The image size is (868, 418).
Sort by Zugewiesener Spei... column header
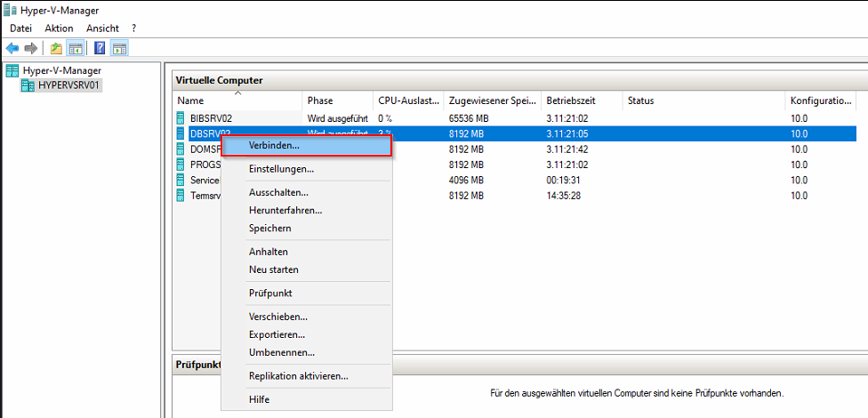tap(493, 100)
